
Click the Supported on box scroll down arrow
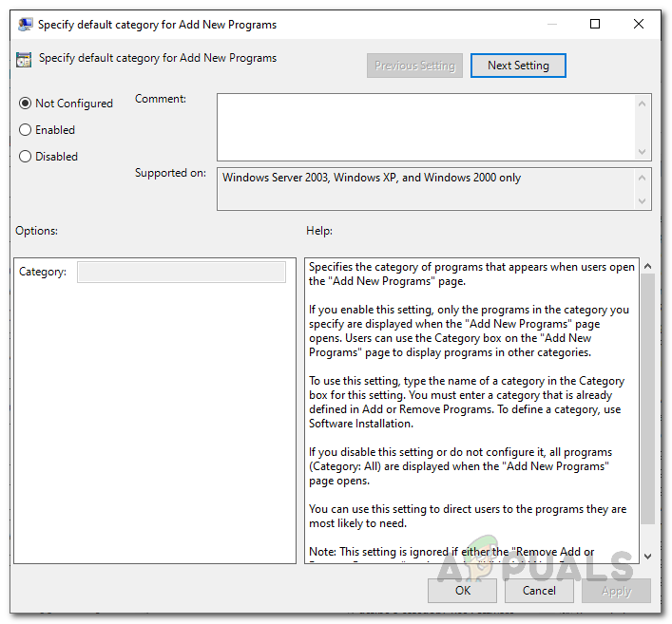[x=642, y=200]
